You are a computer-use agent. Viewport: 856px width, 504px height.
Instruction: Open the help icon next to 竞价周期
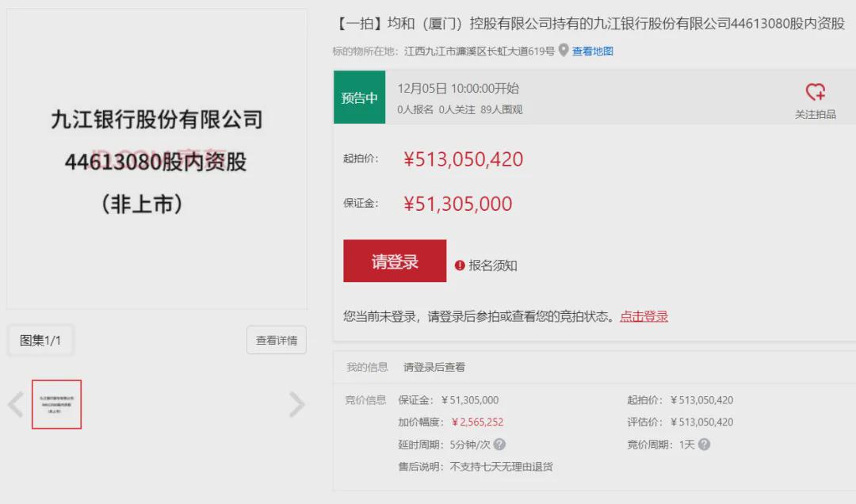click(x=704, y=445)
